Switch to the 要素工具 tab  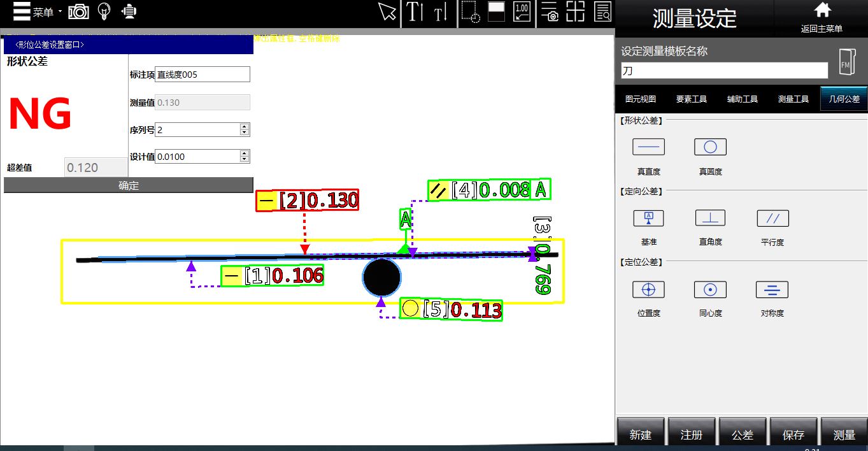click(692, 99)
